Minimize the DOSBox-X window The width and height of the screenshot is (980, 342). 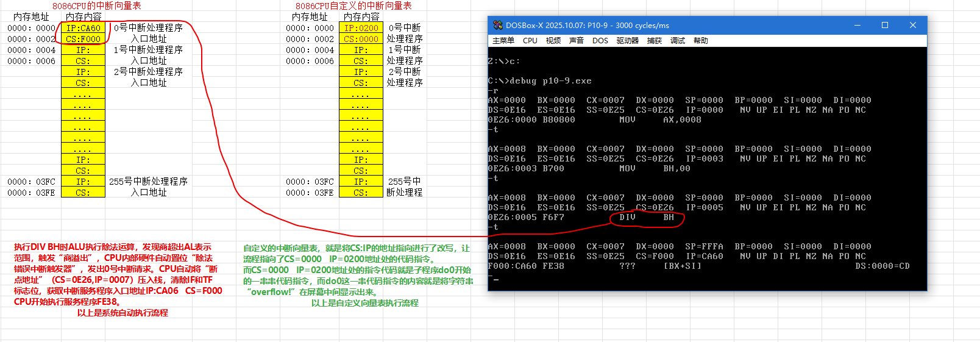click(857, 25)
